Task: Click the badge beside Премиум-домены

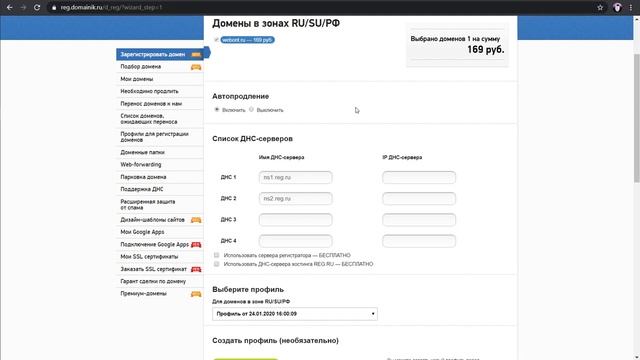Action: [x=196, y=294]
